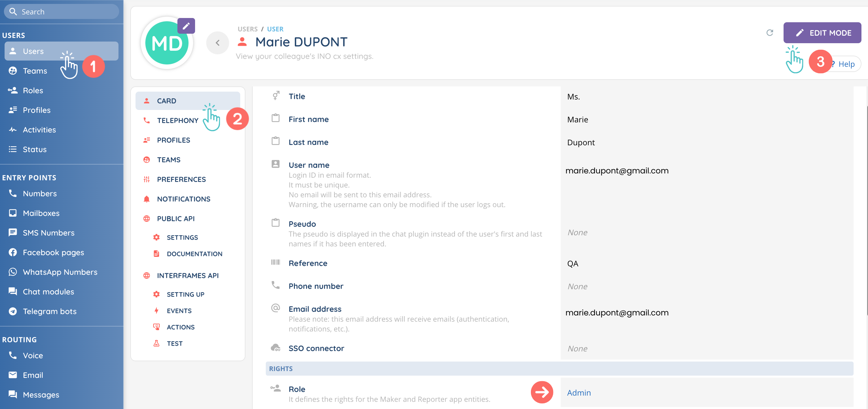Image resolution: width=868 pixels, height=409 pixels.
Task: Click the refresh icon near Edit Mode
Action: point(769,33)
